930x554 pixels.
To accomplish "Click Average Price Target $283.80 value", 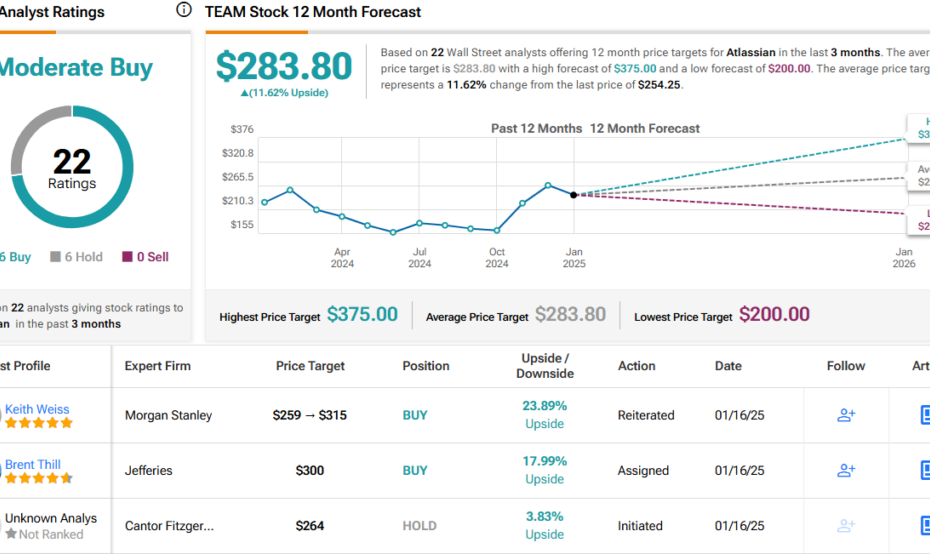I will (x=571, y=314).
